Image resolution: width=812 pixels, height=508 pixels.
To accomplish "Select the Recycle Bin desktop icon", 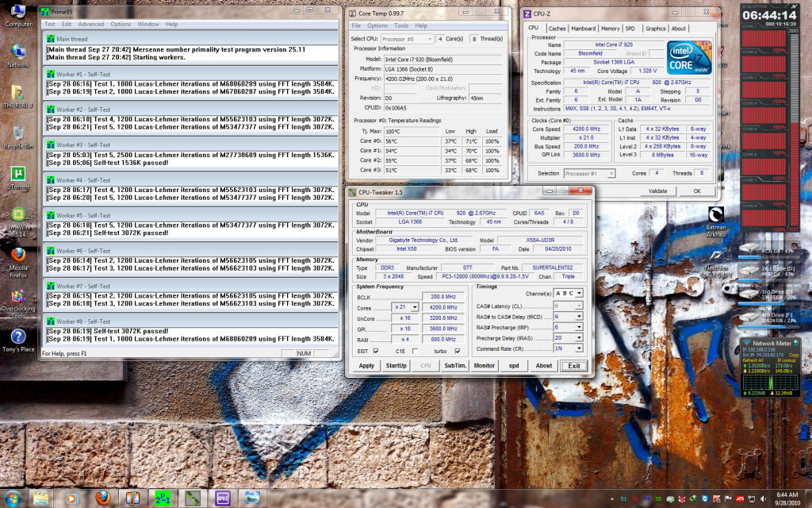I will [18, 137].
